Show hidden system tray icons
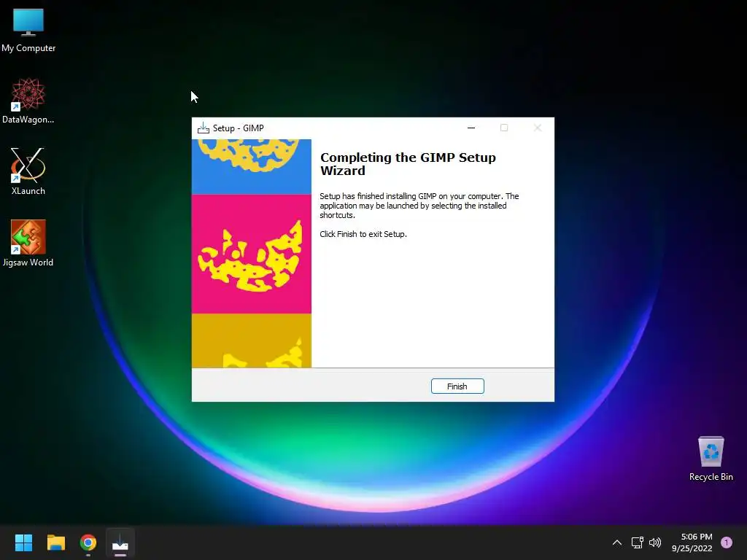747x560 pixels. [x=617, y=542]
